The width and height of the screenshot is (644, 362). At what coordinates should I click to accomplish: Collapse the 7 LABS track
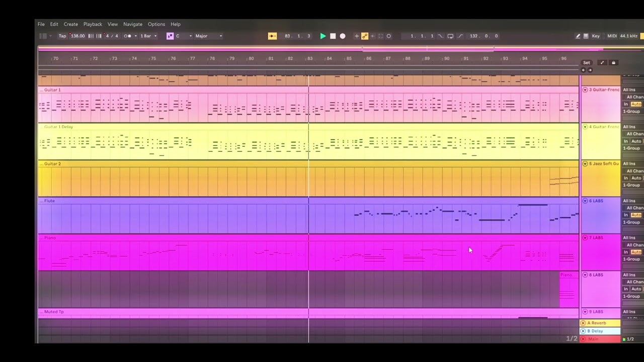pyautogui.click(x=585, y=238)
